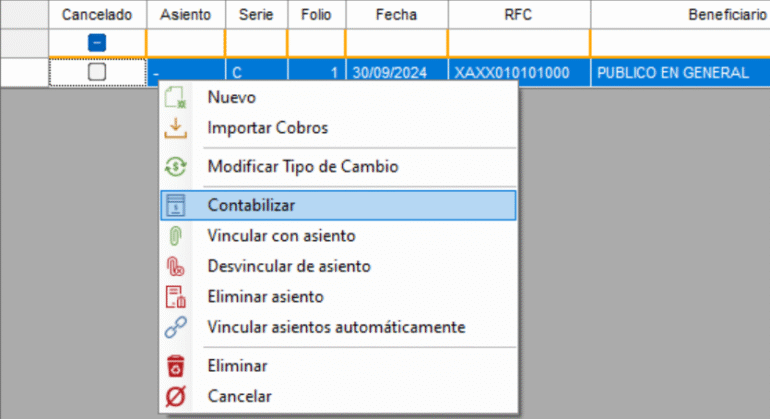Click the Nuevo document icon

(x=175, y=97)
